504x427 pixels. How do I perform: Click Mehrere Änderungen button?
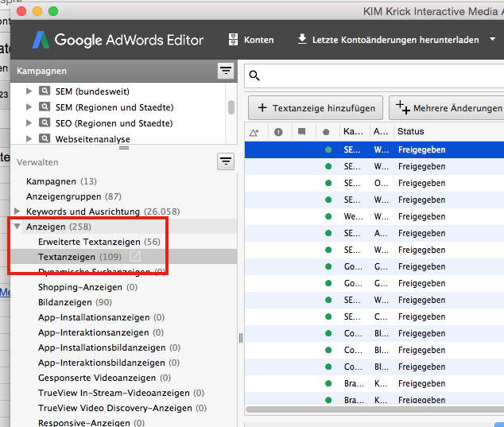(x=447, y=108)
